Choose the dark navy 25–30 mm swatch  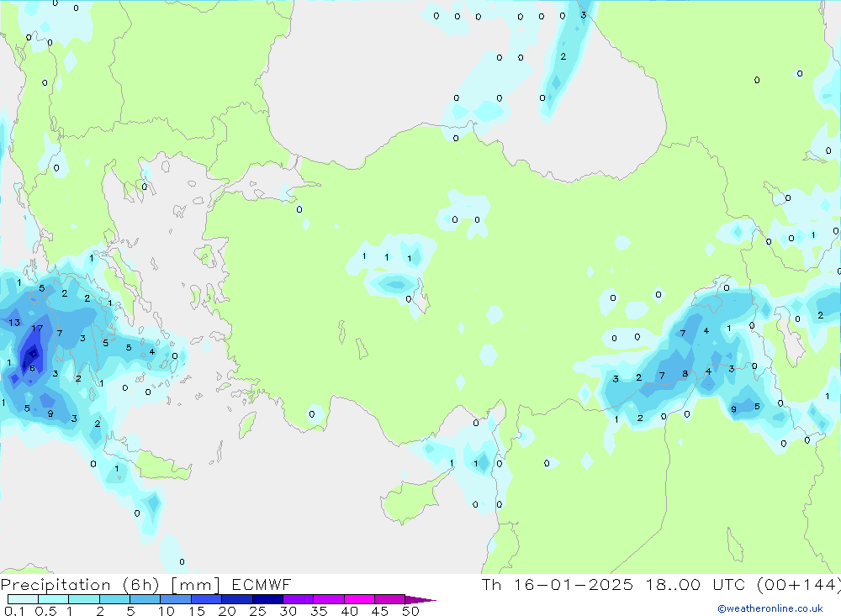tap(267, 599)
